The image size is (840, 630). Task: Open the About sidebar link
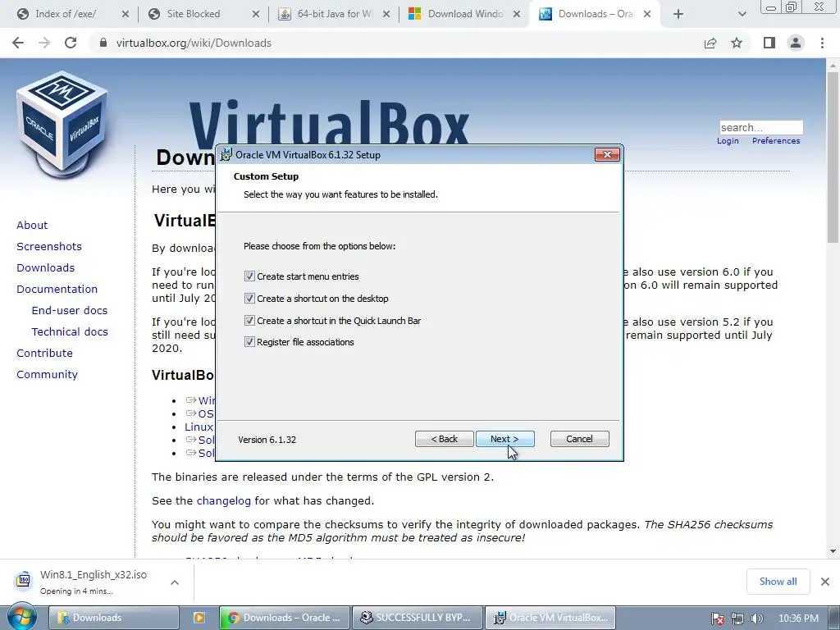tap(32, 225)
